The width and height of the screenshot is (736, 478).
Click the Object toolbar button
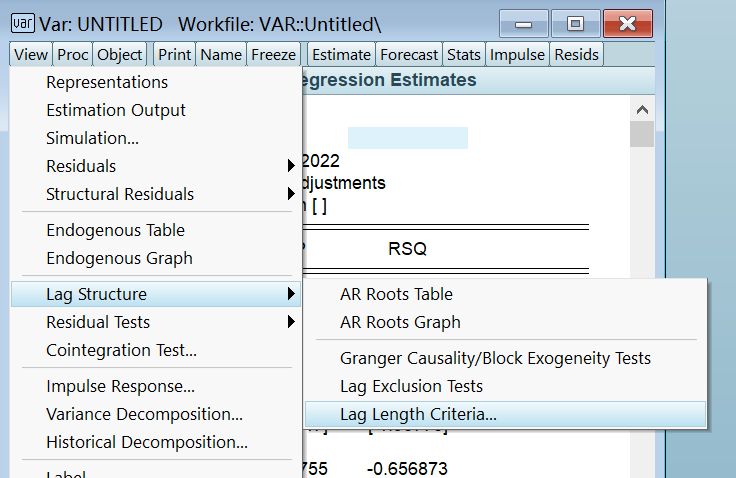[120, 55]
